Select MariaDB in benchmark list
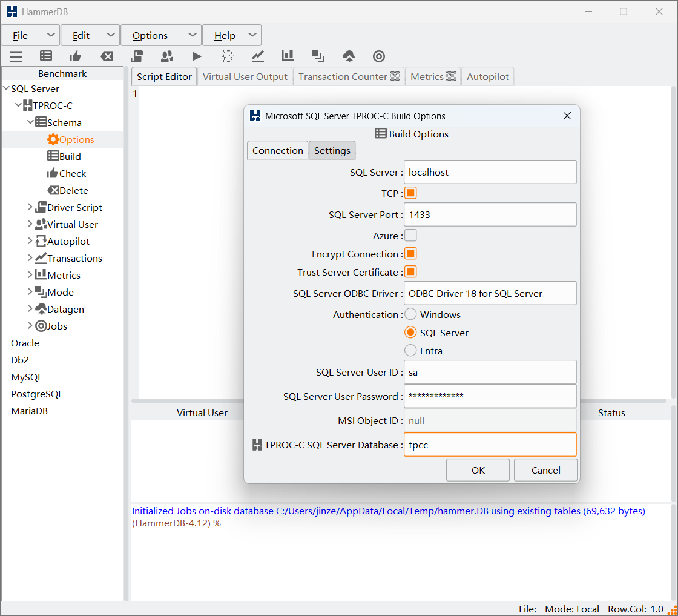This screenshot has height=616, width=678. point(30,411)
